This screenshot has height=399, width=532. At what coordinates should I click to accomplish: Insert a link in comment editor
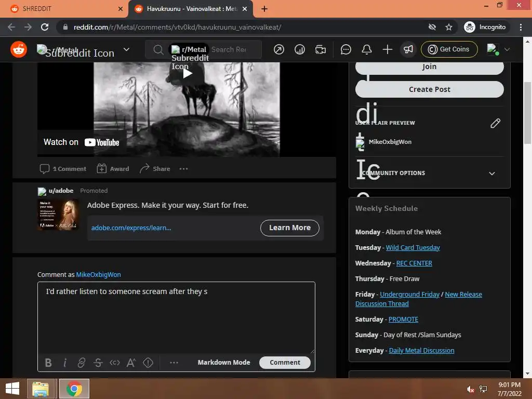coord(82,363)
